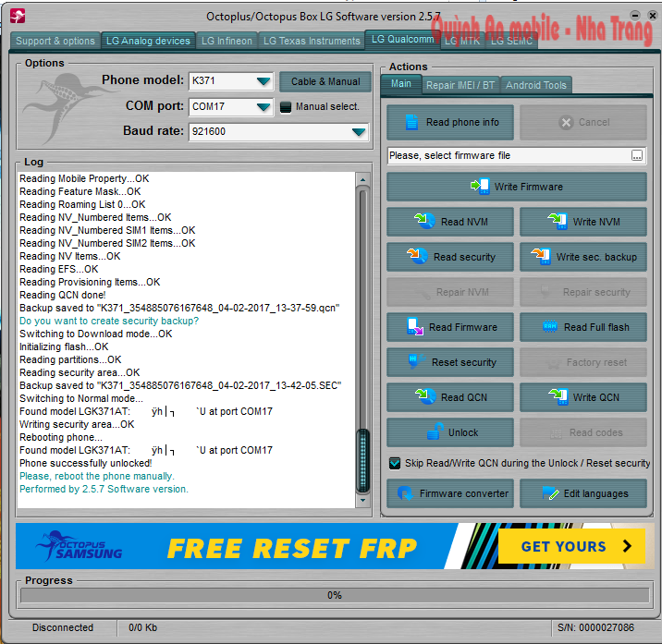
Task: Click 'Performed by 2.5.7 Software version.' log line
Action: click(x=104, y=489)
